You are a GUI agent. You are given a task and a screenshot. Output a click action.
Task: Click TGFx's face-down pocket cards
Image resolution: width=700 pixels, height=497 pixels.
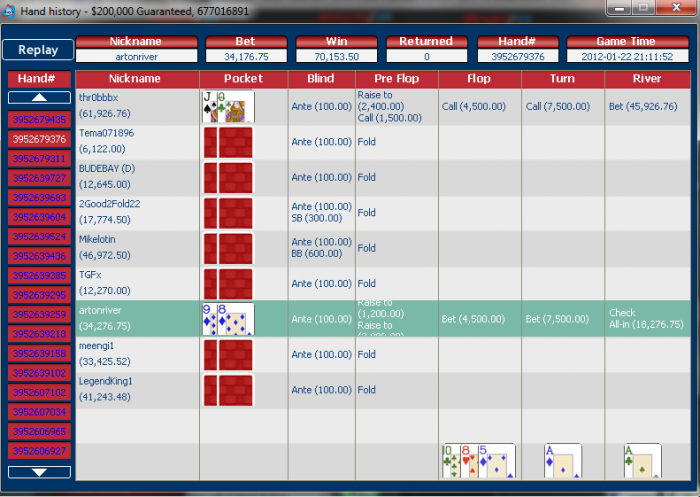tap(228, 284)
